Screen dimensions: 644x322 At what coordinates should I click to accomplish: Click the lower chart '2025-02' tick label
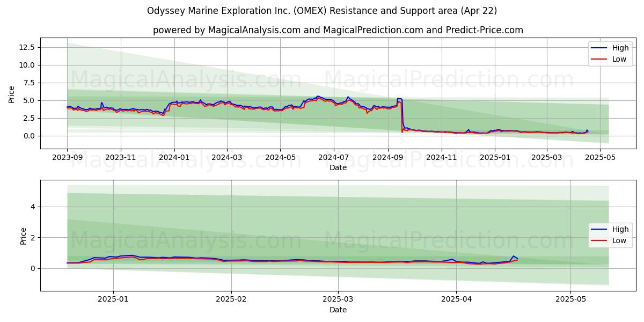tap(231, 300)
